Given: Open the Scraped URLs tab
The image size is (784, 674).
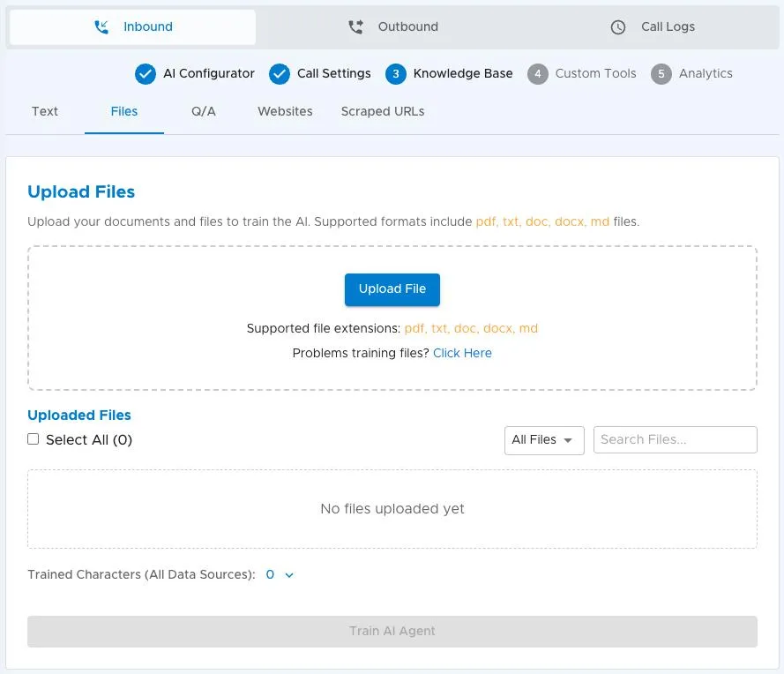Looking at the screenshot, I should point(383,111).
